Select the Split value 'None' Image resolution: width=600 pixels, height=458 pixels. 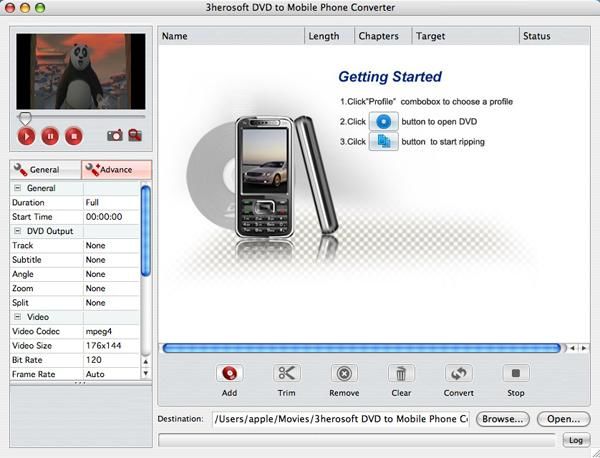111,303
